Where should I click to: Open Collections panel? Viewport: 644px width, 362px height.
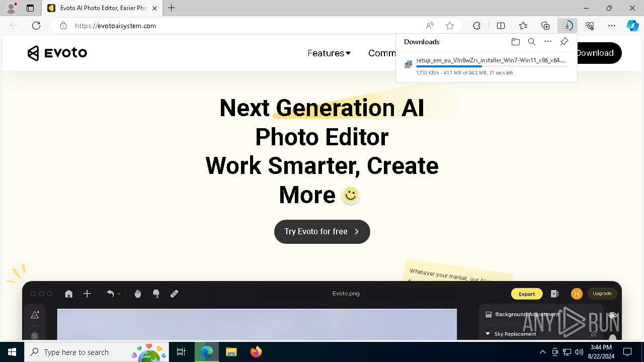tap(545, 26)
